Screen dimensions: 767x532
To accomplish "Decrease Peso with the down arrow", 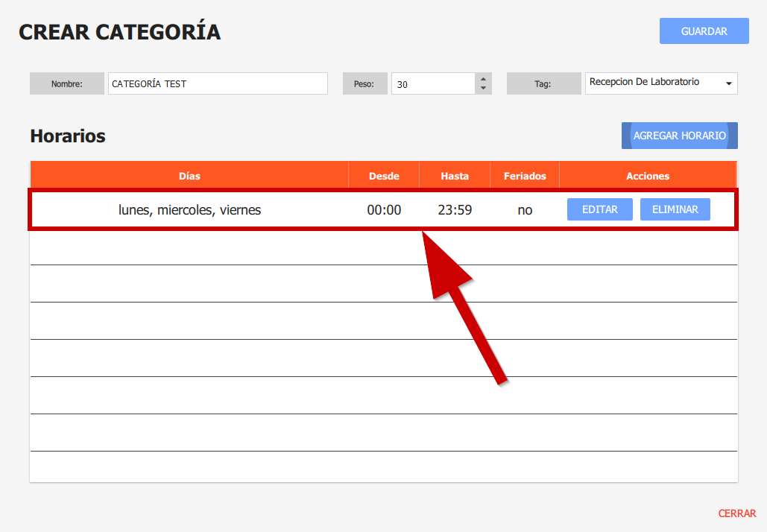I will click(x=484, y=89).
